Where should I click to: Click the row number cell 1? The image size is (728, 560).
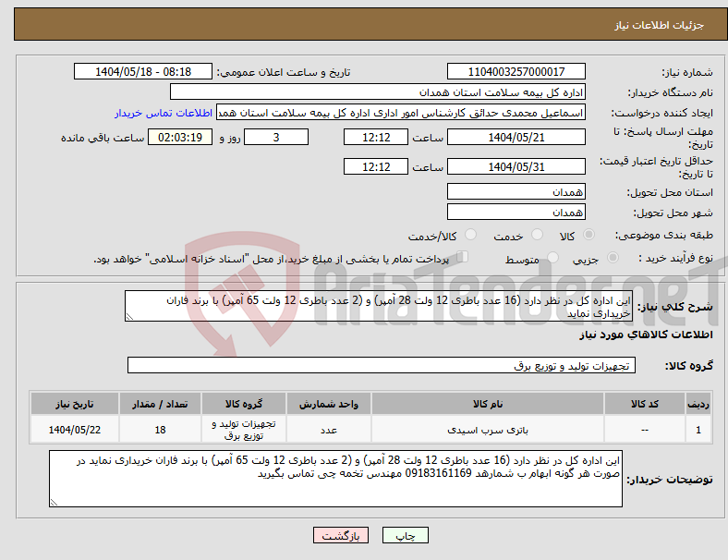[698, 429]
